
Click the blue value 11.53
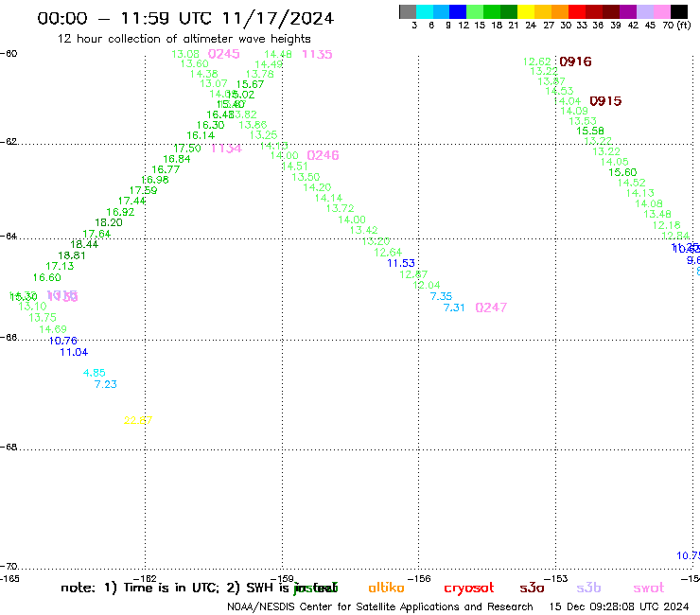click(x=401, y=264)
